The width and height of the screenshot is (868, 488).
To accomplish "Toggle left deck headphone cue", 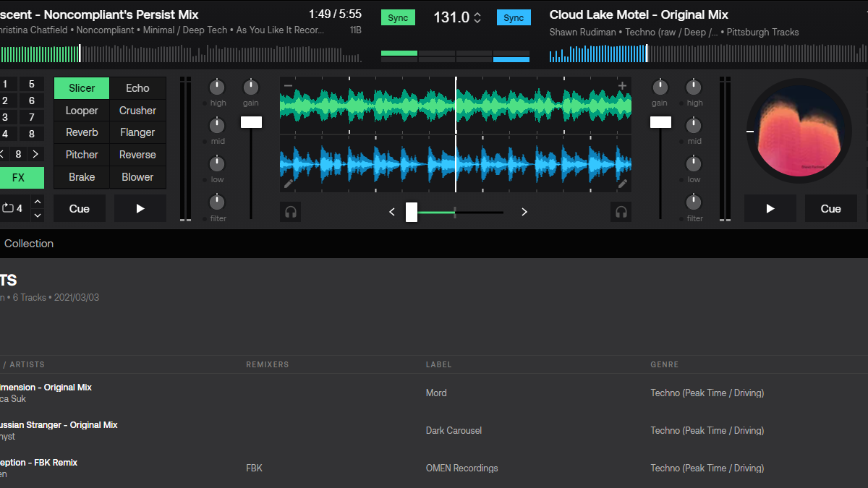I will (x=291, y=212).
